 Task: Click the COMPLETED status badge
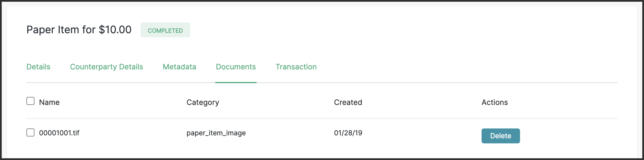[165, 30]
